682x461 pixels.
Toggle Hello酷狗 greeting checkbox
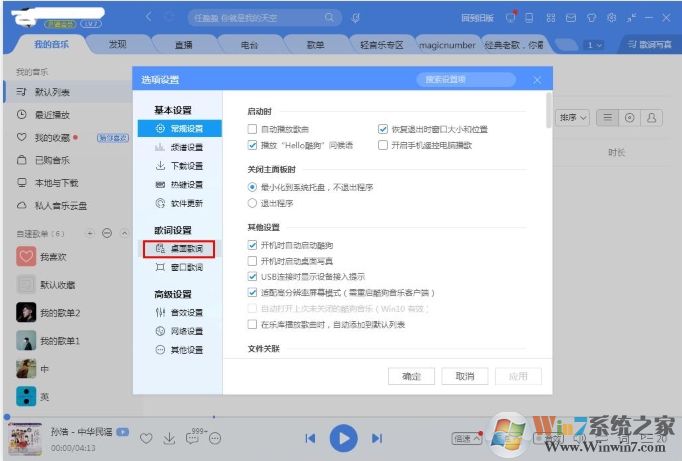tap(252, 145)
